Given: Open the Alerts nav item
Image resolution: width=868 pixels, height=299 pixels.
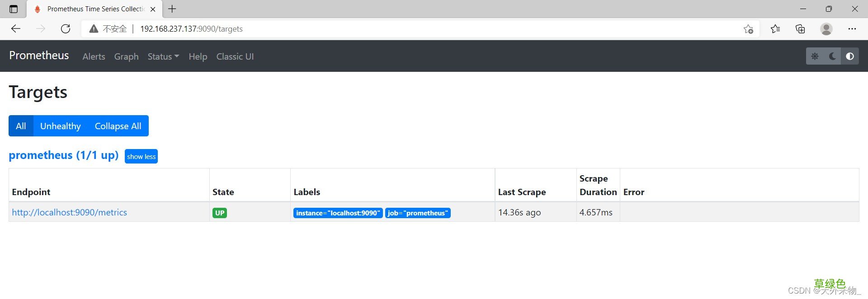Looking at the screenshot, I should pyautogui.click(x=94, y=56).
